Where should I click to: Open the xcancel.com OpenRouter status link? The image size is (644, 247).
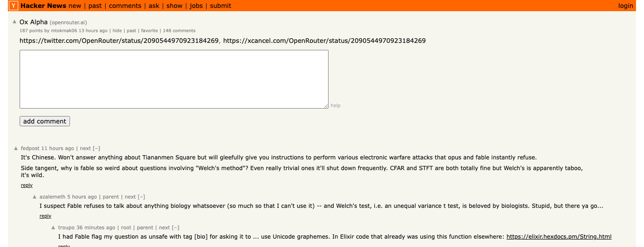(x=324, y=41)
